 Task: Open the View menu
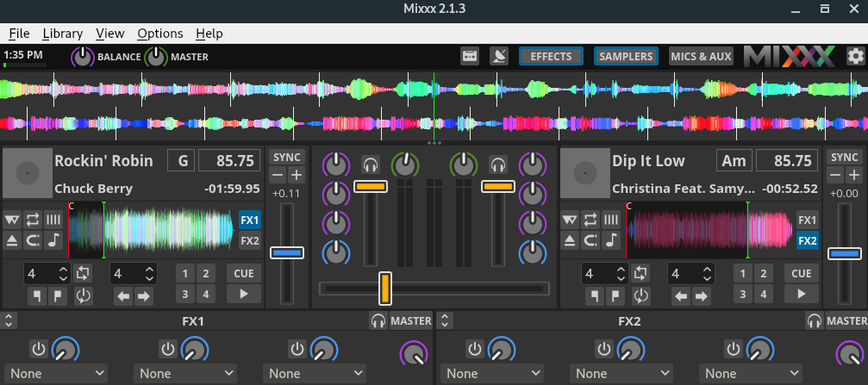110,34
